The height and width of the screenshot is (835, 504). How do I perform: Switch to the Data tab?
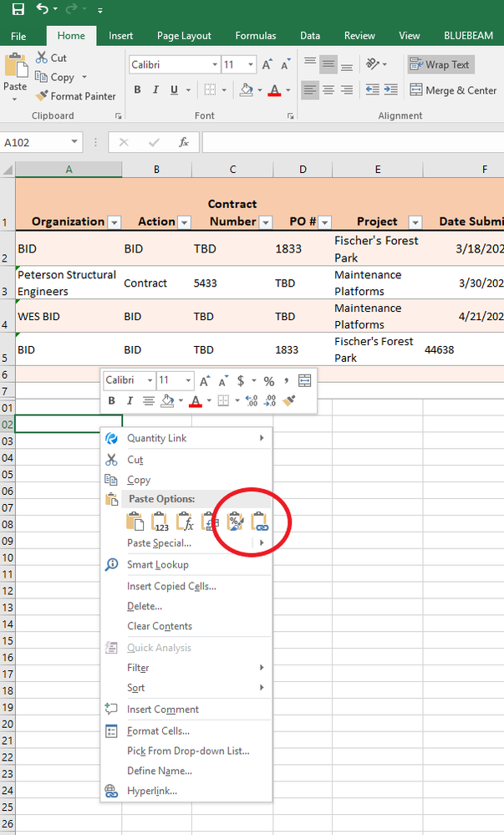(x=310, y=36)
